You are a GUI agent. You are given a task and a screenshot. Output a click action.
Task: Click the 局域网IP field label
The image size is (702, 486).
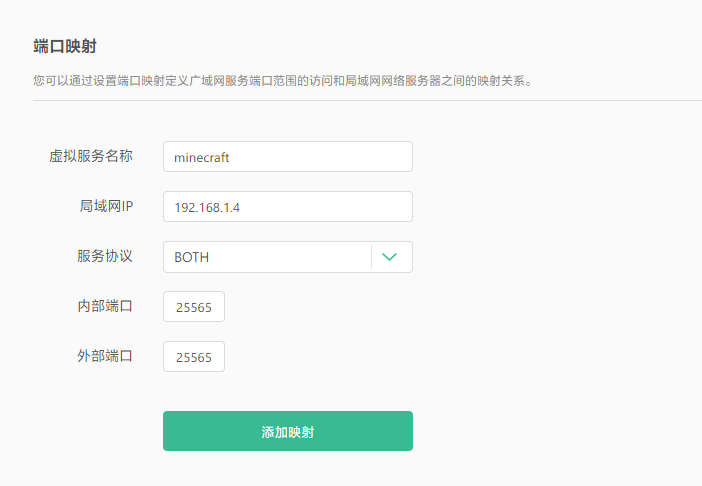[106, 206]
